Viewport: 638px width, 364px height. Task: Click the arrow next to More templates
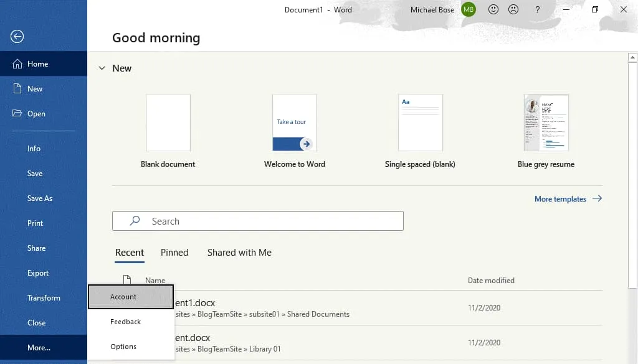pyautogui.click(x=597, y=198)
